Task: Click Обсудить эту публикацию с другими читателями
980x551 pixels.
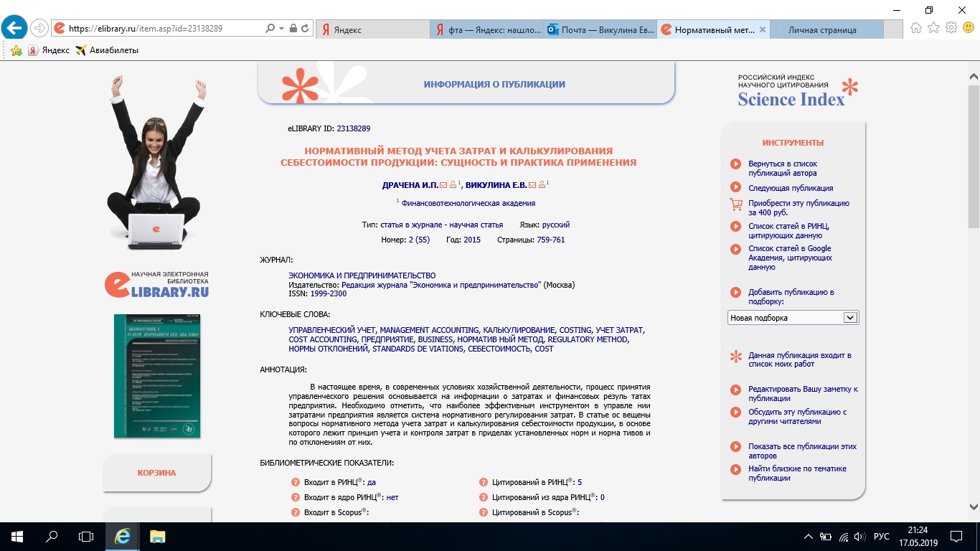Action: click(x=798, y=417)
